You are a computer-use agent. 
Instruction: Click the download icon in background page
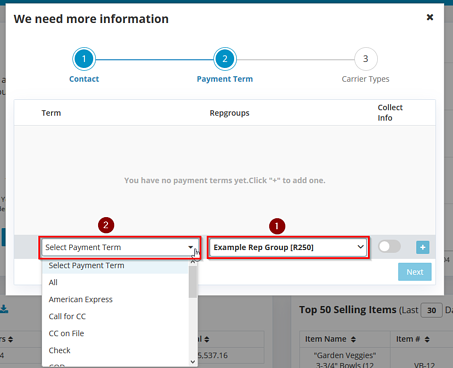(x=4, y=309)
